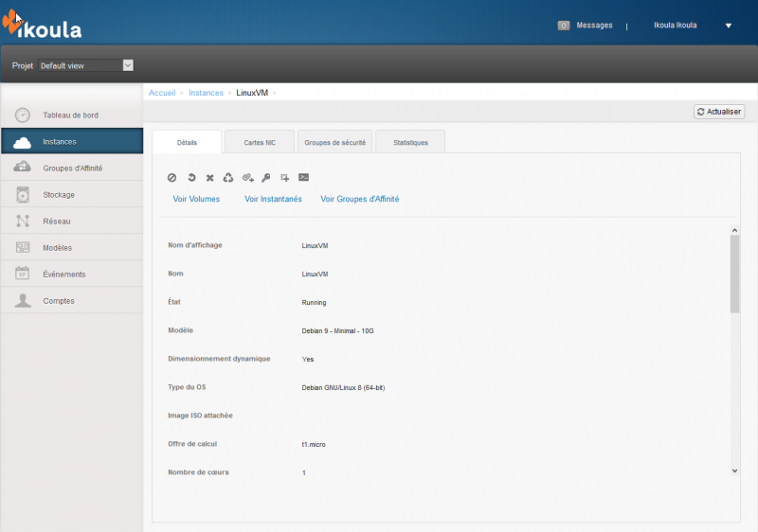
Task: Expand the Ikoula Ikoula user menu arrow
Action: tap(728, 26)
